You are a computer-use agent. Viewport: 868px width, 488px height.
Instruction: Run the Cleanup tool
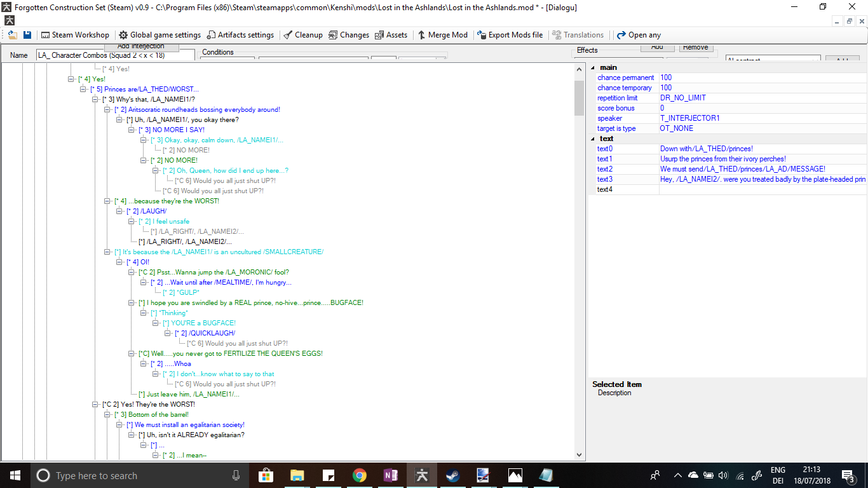point(303,35)
